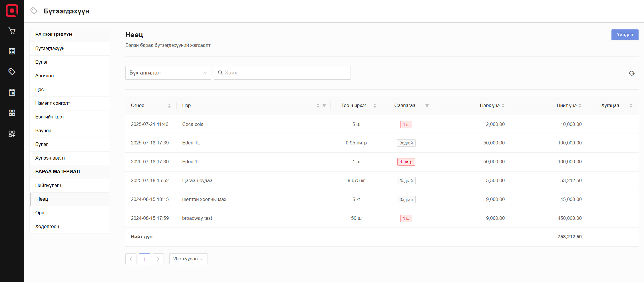Toggle sorting on Нийт үнэ column
Image resolution: width=644 pixels, height=282 pixels.
(580, 106)
